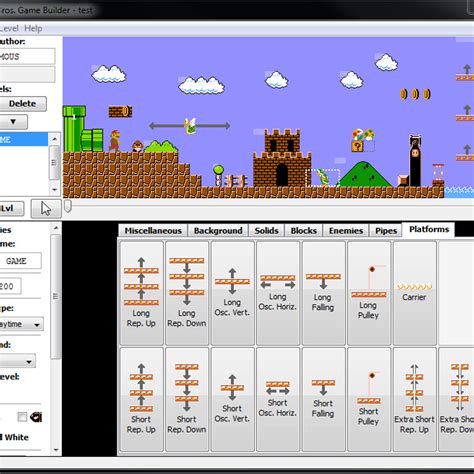Pick the Short Falling platform
The width and height of the screenshot is (474, 474).
[323, 399]
